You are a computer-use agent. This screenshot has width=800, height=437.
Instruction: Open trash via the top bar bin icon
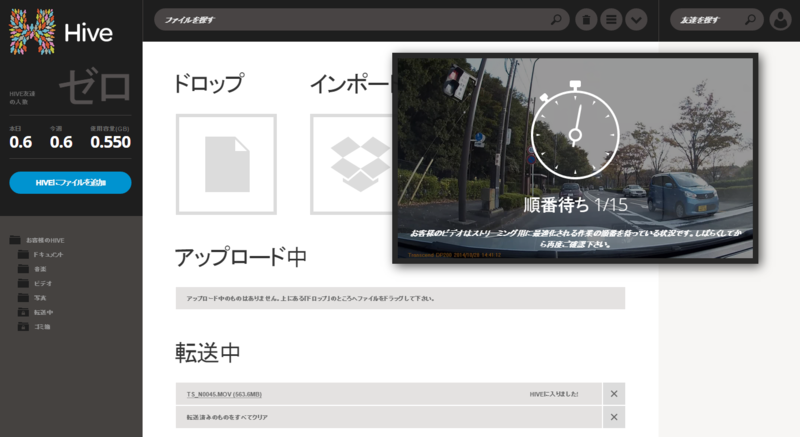(586, 20)
